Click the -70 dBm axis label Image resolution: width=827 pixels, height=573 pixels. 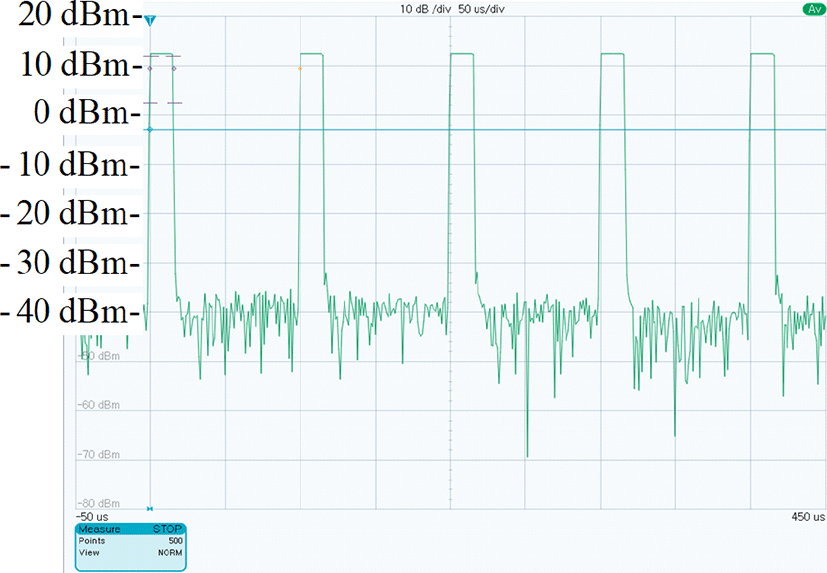[99, 454]
